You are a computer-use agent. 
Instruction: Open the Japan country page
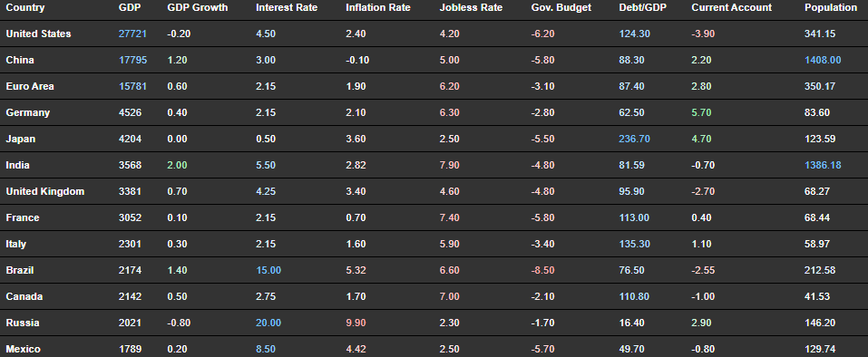pos(21,139)
